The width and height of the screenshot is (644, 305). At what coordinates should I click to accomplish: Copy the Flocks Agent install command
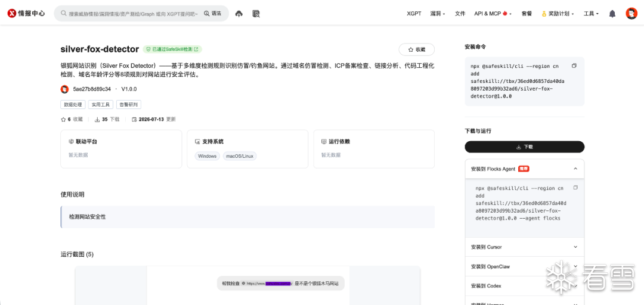click(x=575, y=188)
